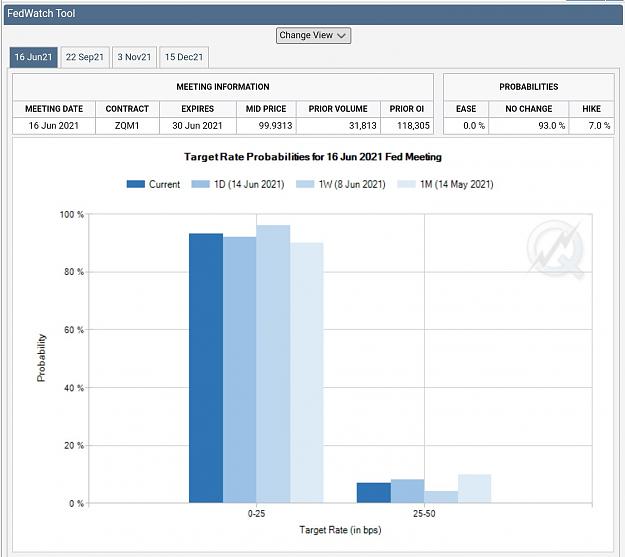This screenshot has height=557, width=625.
Task: Click the FedWatch Tool title bar text
Action: pyautogui.click(x=41, y=14)
